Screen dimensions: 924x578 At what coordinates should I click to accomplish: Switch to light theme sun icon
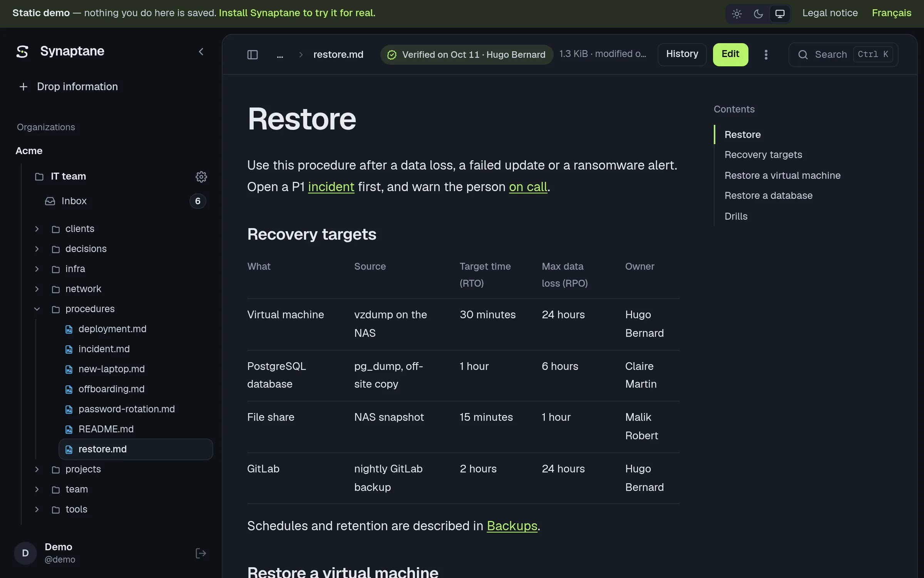click(x=737, y=14)
